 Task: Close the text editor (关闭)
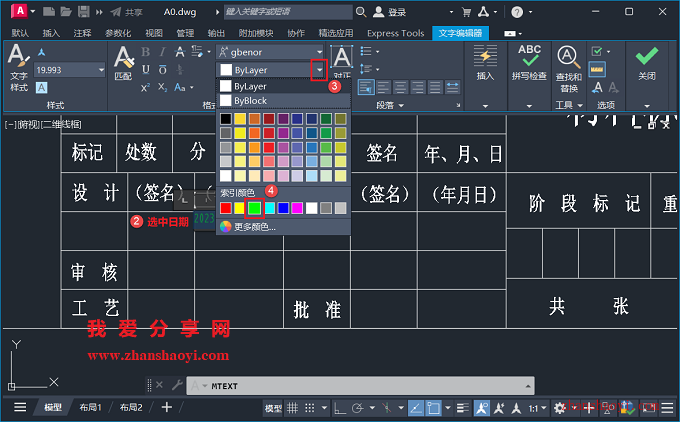pyautogui.click(x=647, y=63)
